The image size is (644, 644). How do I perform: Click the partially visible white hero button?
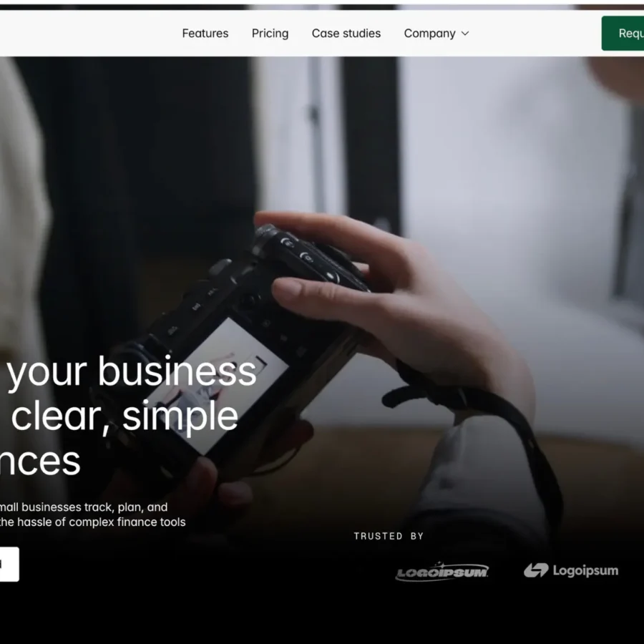[x=9, y=565]
